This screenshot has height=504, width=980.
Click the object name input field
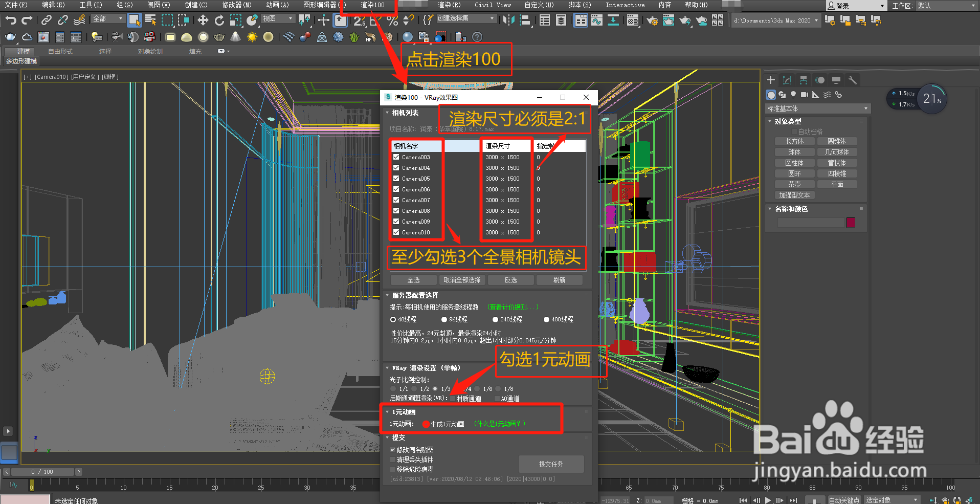point(811,223)
